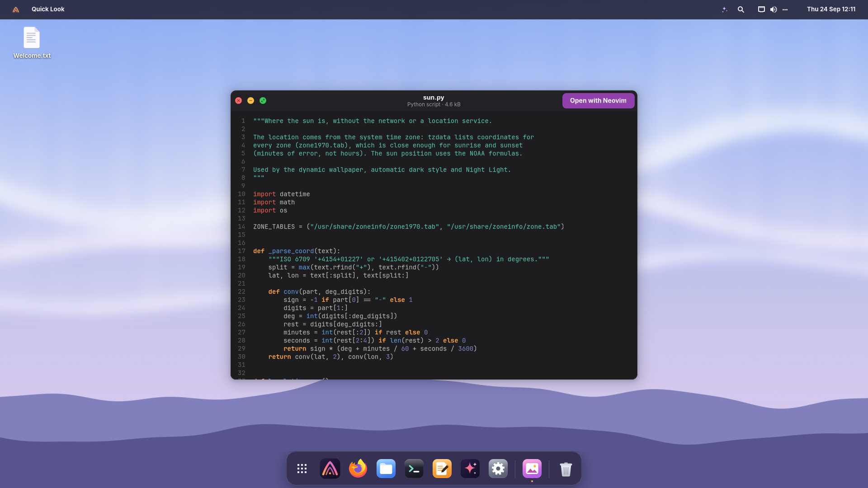Screen dimensions: 868x488
Task: Click the 'return conv(lat, 2), conv(lon, 3)' line
Action: [x=330, y=357]
